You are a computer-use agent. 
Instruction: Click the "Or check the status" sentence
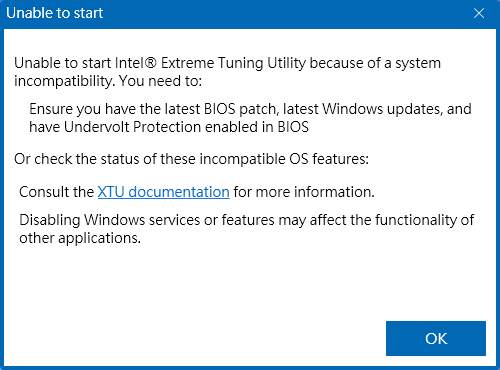191,159
